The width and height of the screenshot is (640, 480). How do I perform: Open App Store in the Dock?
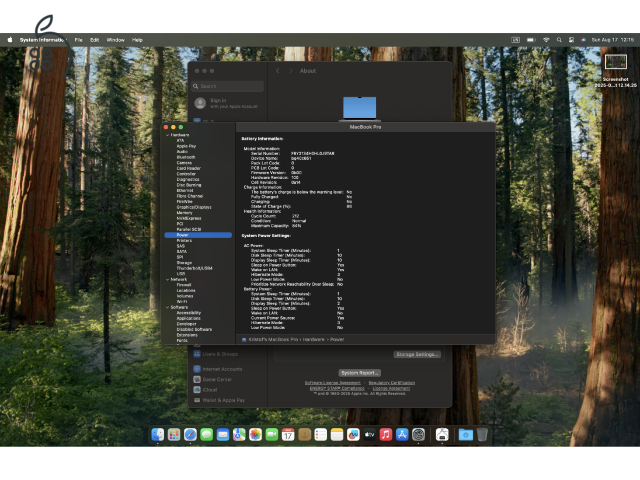click(x=402, y=435)
